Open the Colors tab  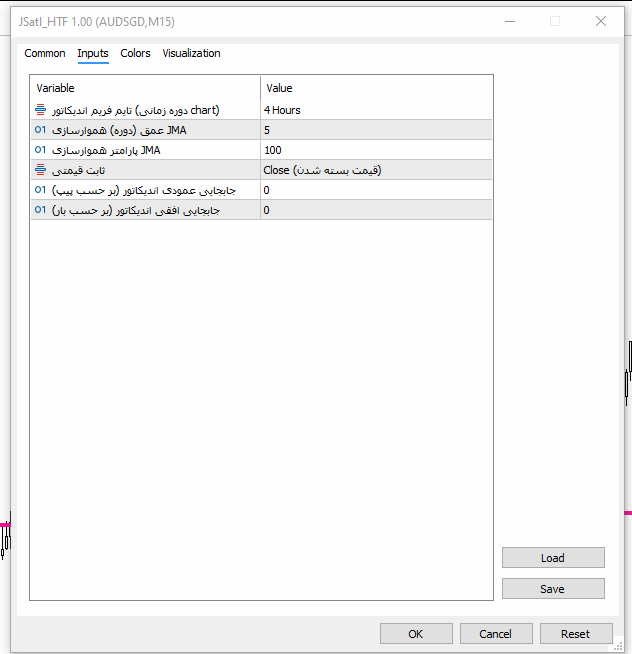(x=135, y=53)
